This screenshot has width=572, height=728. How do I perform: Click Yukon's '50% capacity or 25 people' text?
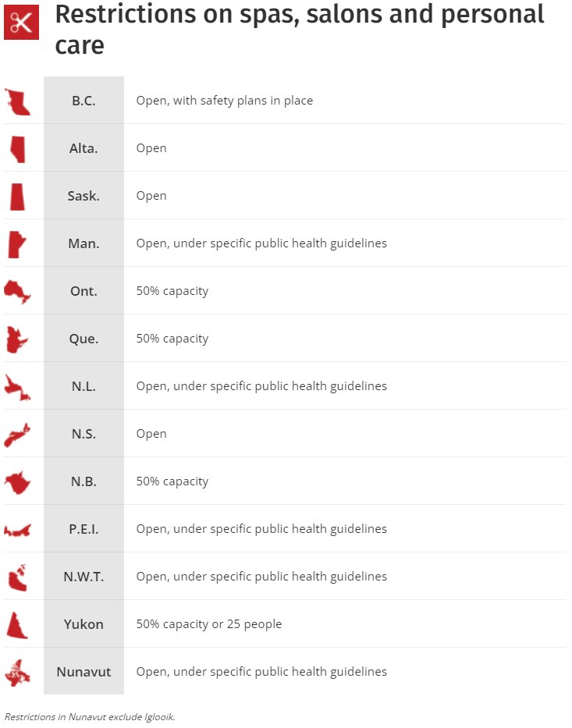[x=208, y=624]
